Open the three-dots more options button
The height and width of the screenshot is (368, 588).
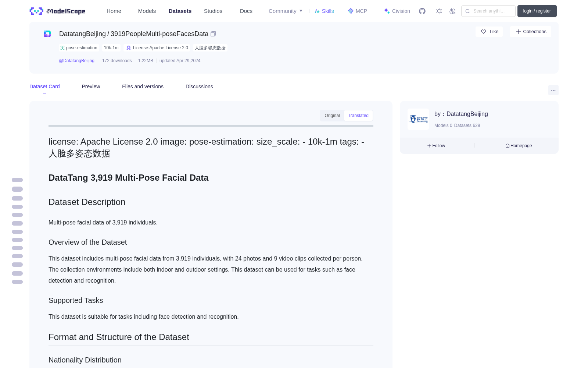(x=553, y=90)
